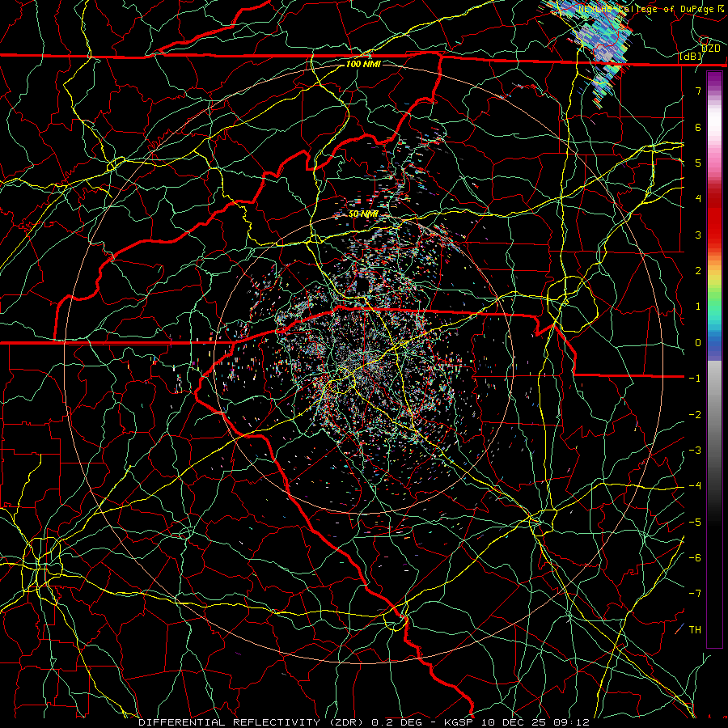Screen dimensions: 728x728
Task: Click the scale value "2"
Action: click(x=698, y=271)
